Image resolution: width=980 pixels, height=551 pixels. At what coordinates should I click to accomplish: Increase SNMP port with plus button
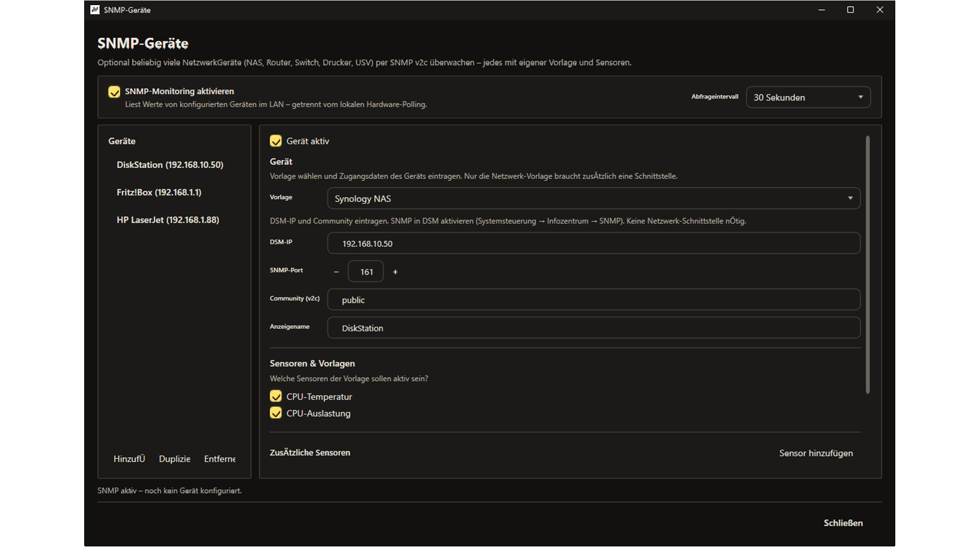coord(395,272)
